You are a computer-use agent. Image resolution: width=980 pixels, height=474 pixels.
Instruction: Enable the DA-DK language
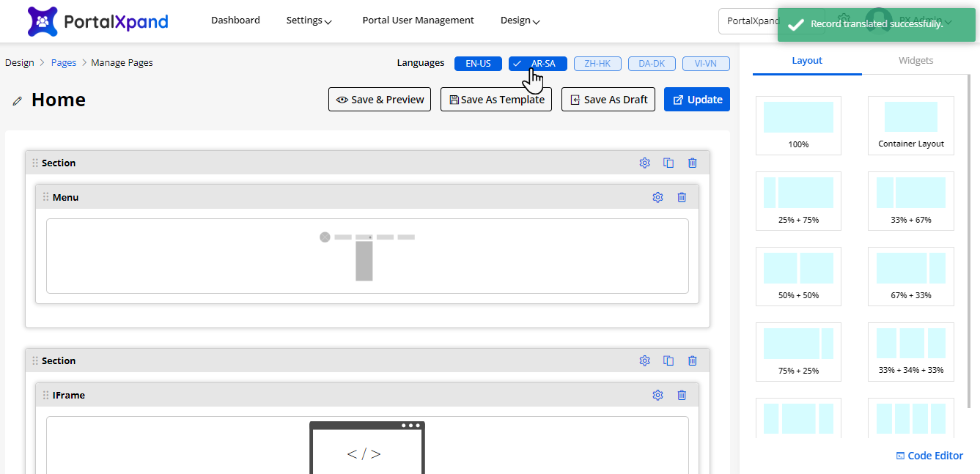[x=652, y=64]
